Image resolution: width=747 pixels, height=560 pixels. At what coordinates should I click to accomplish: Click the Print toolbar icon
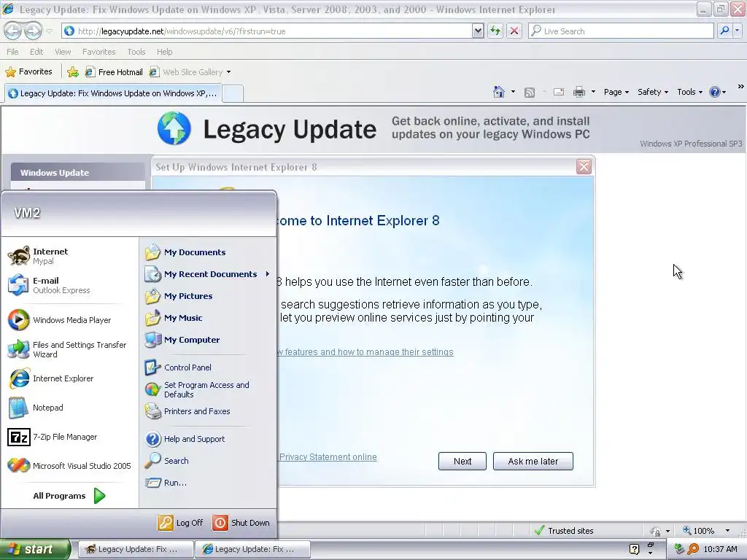point(578,92)
